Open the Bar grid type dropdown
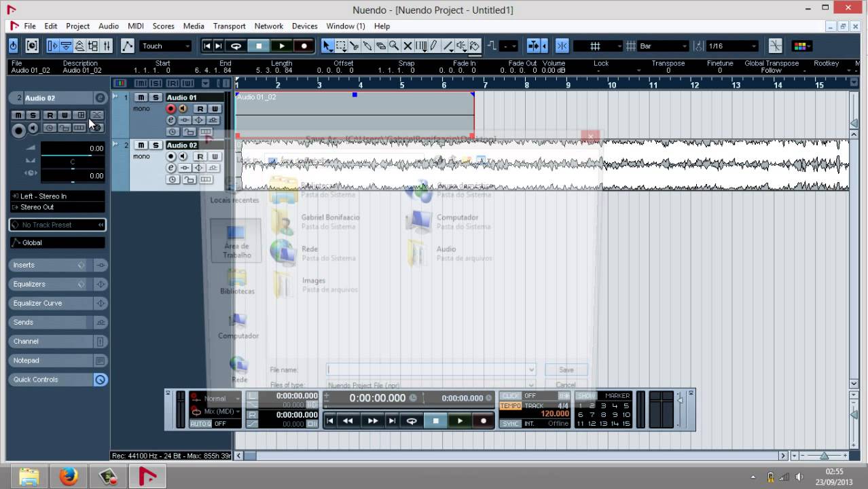This screenshot has width=868, height=489. click(x=664, y=46)
